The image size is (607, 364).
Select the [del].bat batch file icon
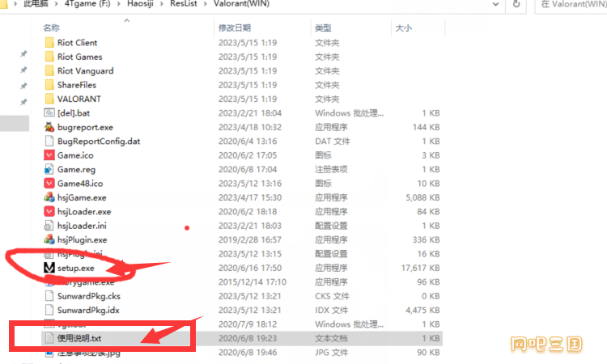[49, 113]
